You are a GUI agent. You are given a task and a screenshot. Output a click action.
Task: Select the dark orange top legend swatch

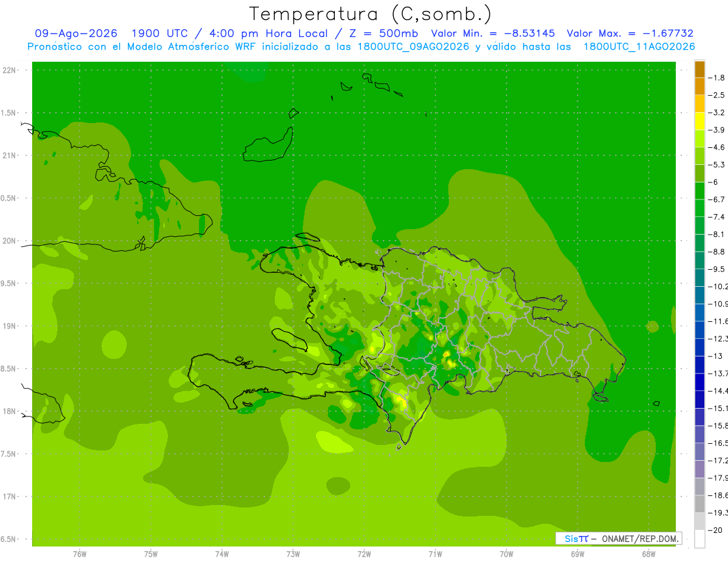pyautogui.click(x=699, y=69)
